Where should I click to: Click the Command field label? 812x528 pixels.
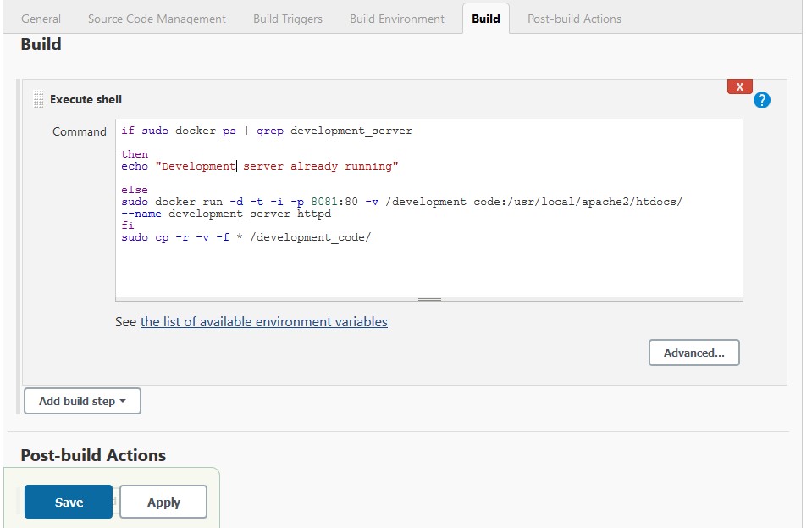(x=80, y=131)
